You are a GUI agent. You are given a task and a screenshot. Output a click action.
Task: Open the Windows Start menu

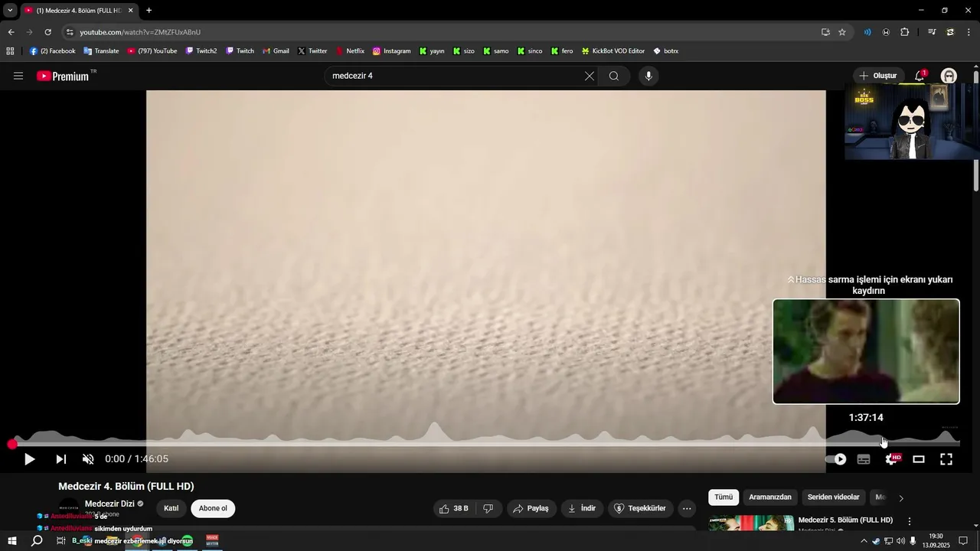pyautogui.click(x=12, y=541)
